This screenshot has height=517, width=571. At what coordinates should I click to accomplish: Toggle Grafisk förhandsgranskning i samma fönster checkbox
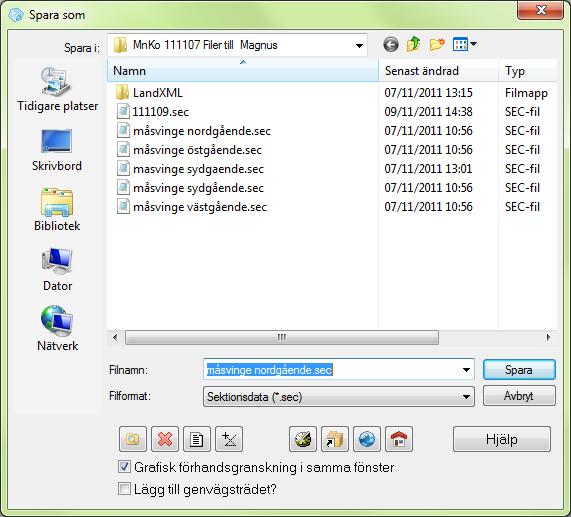tap(124, 467)
